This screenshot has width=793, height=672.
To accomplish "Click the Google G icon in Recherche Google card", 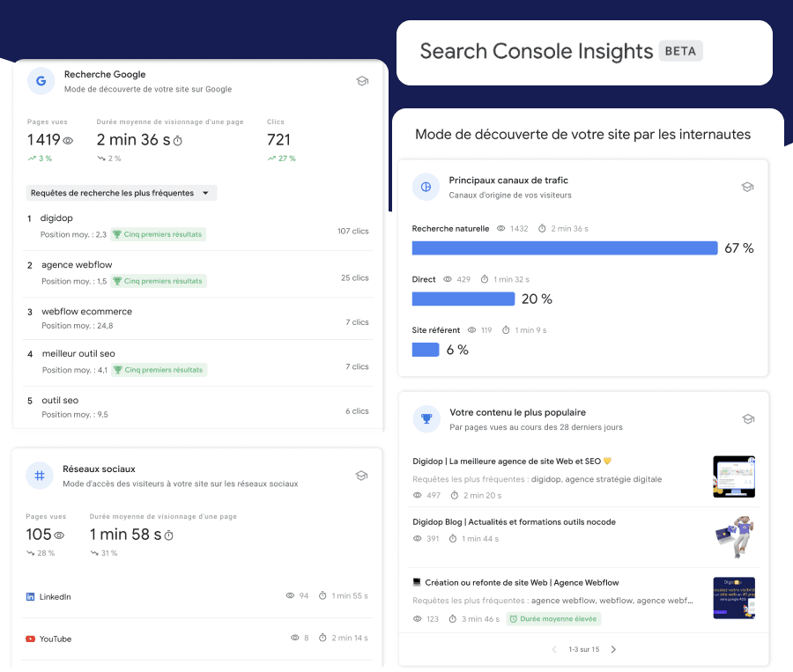I will click(41, 81).
